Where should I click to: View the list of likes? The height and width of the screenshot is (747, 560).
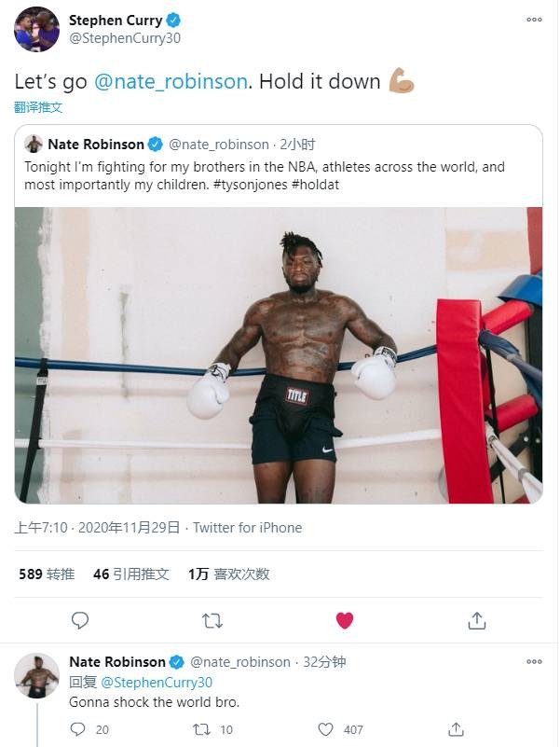pyautogui.click(x=228, y=574)
